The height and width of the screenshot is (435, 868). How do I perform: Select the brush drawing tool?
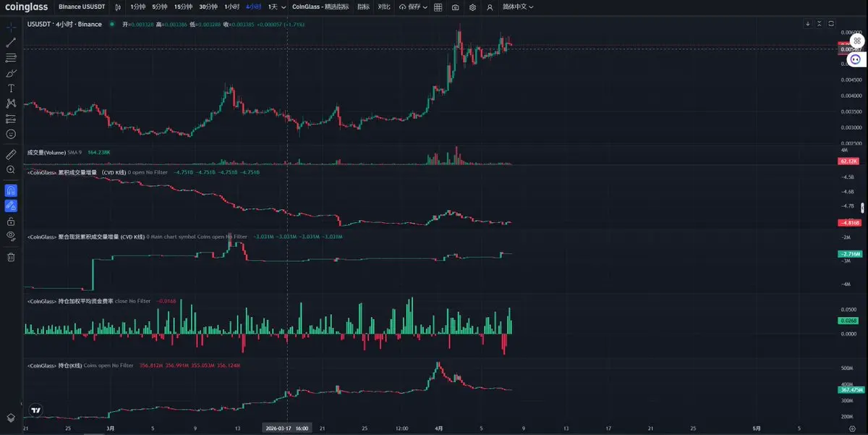(11, 73)
